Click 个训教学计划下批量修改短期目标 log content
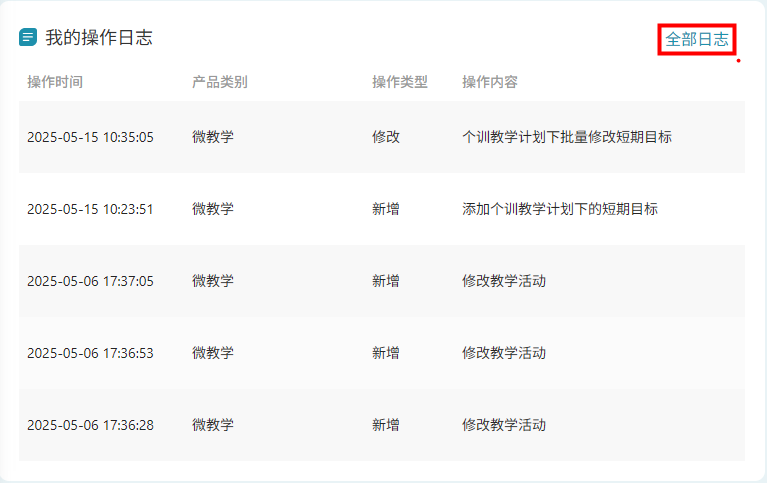The width and height of the screenshot is (767, 483). (567, 137)
